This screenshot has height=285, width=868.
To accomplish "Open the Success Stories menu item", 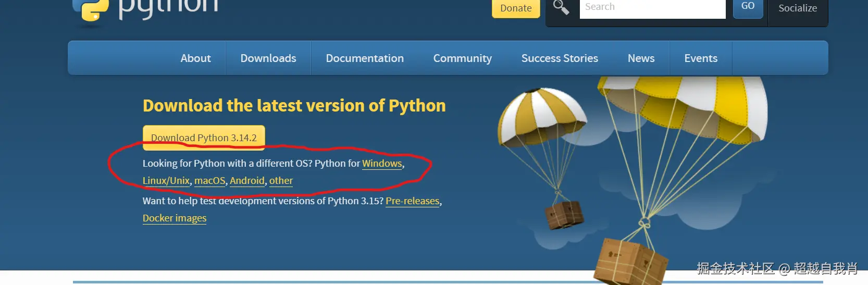I will 560,58.
